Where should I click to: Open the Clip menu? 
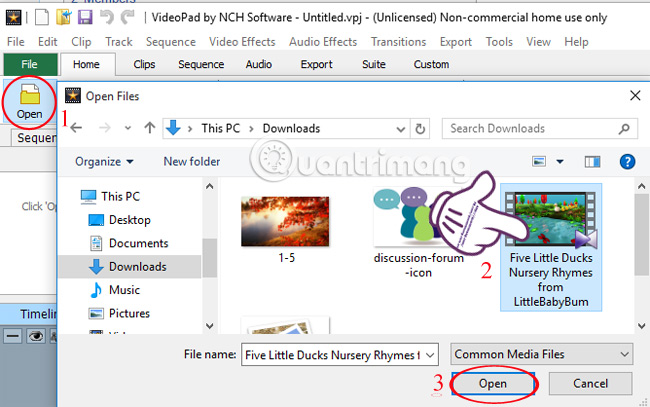pos(81,42)
